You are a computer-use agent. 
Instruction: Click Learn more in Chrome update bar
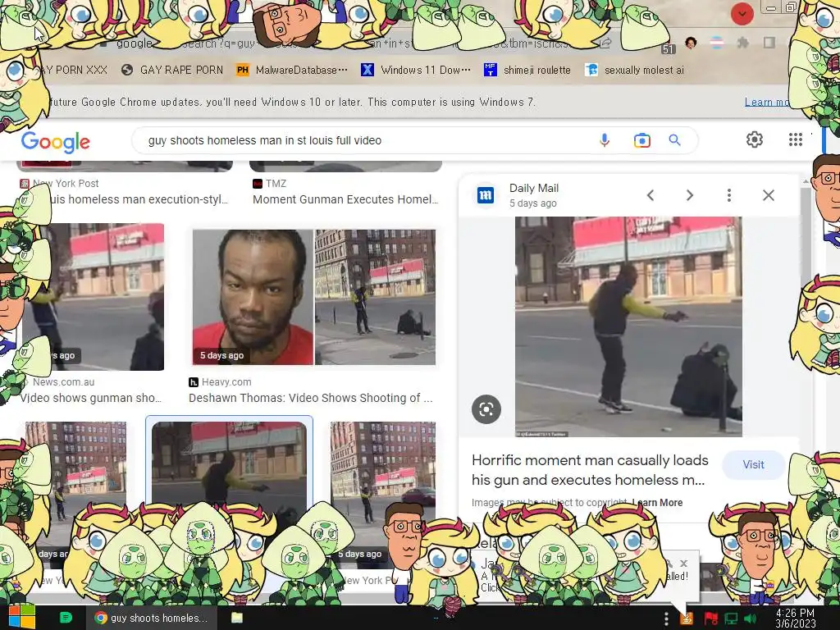coord(766,102)
